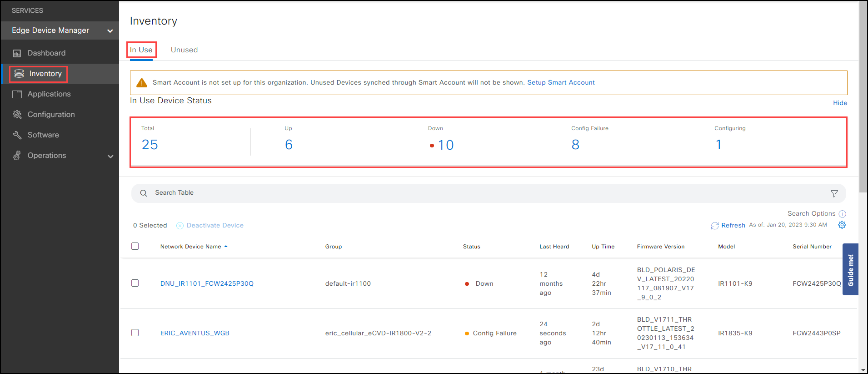The image size is (868, 374).
Task: Open the ERIC_AVENTUS_WGB device link
Action: click(x=195, y=334)
